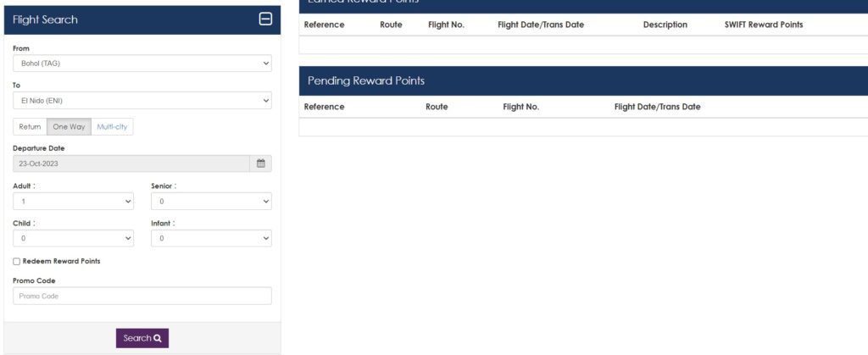
Task: Click the Promo Code input field
Action: [142, 296]
